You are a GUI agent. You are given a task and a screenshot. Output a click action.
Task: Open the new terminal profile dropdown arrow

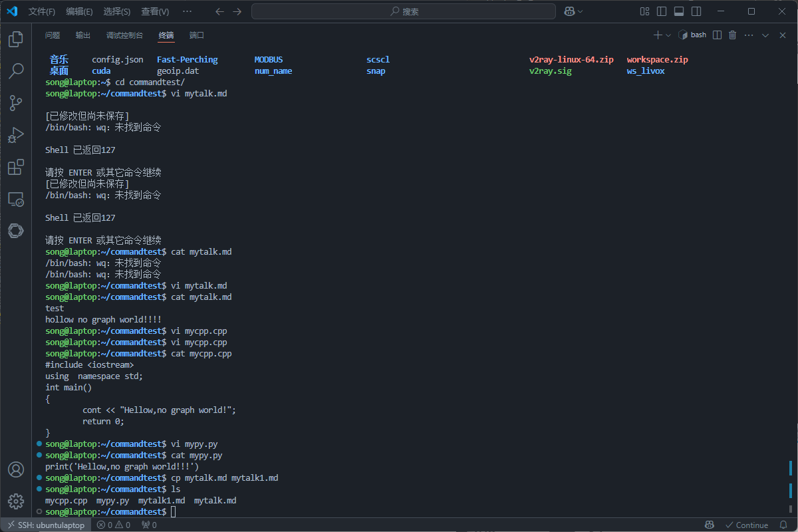pyautogui.click(x=668, y=35)
